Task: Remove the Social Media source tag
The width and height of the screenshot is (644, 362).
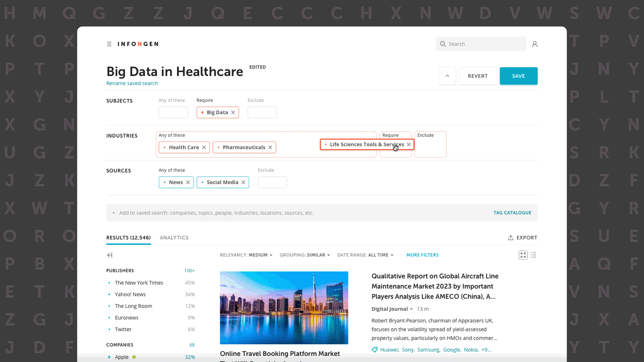Action: tap(244, 182)
